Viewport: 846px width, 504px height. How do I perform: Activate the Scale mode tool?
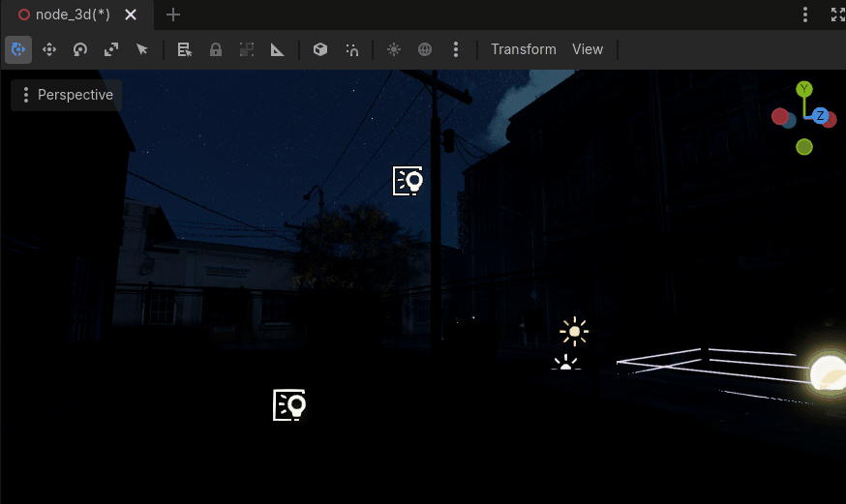coord(111,49)
